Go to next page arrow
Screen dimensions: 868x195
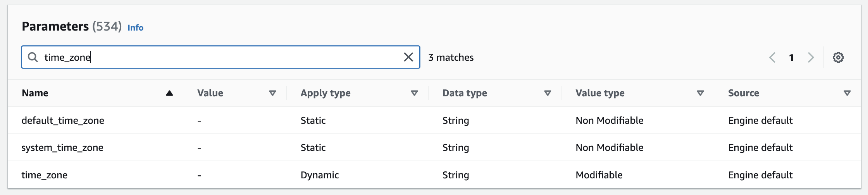[x=811, y=58]
